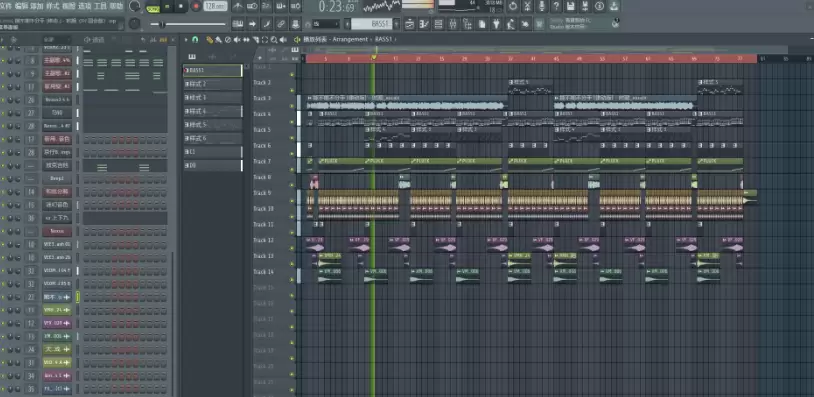Click the floppy disk save icon
Screen dimensions: 814x397
[571, 6]
